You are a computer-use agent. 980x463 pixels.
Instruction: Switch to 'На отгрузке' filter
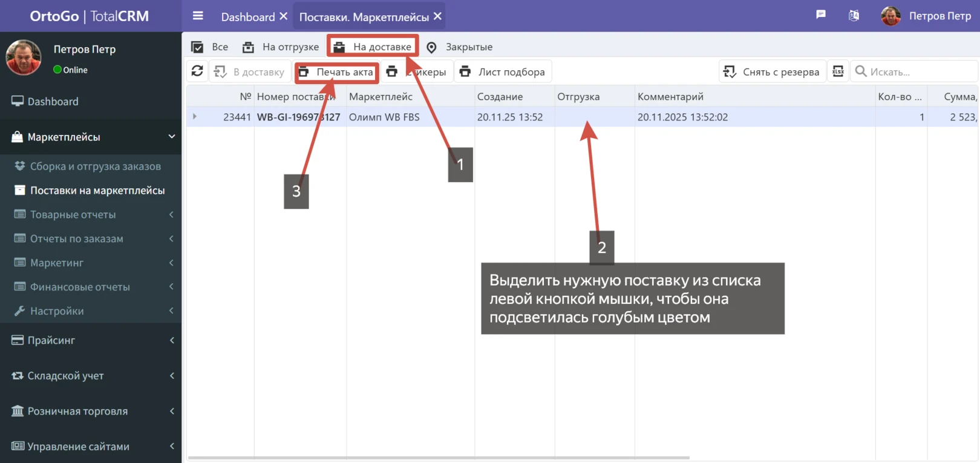coord(281,47)
